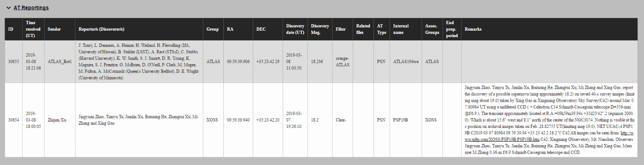Click the Discovery Mag. column header
Image resolution: width=644 pixels, height=165 pixels.
click(320, 29)
